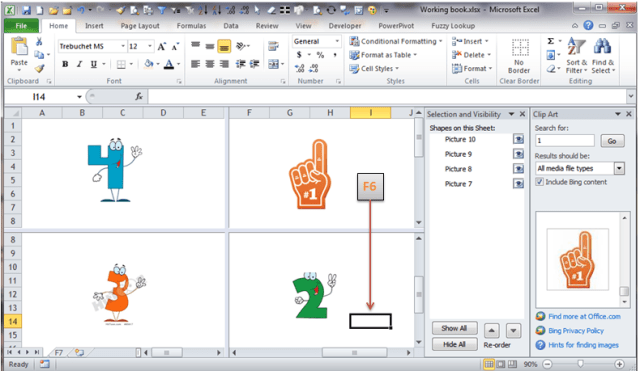Click the Top Align icon
The width and height of the screenshot is (640, 371).
coord(196,45)
